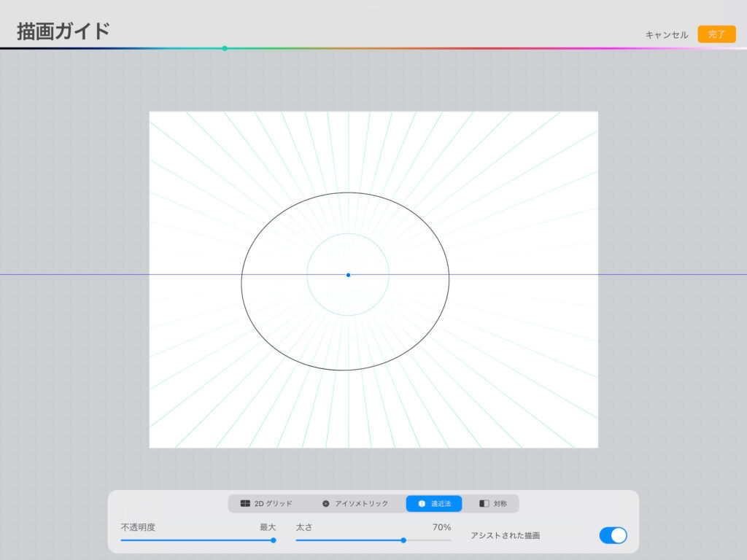Click the 太さ thickness slider handle
747x560 pixels.
pos(403,540)
